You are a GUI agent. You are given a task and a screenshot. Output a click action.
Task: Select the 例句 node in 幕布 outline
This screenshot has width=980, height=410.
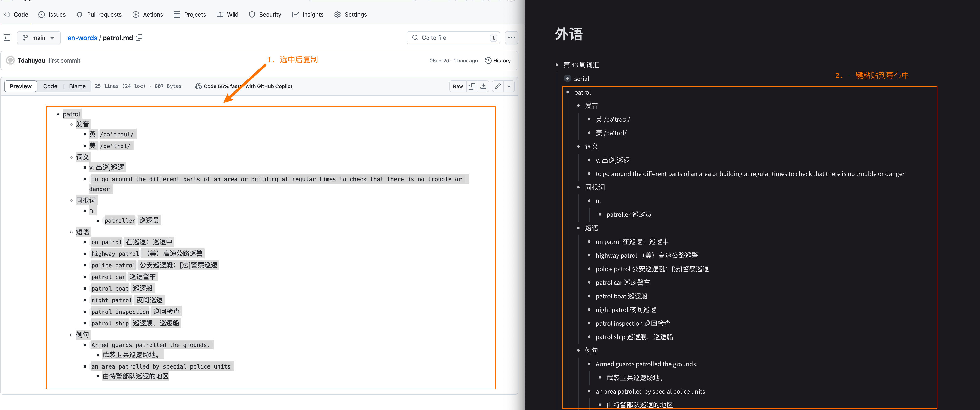pyautogui.click(x=592, y=350)
